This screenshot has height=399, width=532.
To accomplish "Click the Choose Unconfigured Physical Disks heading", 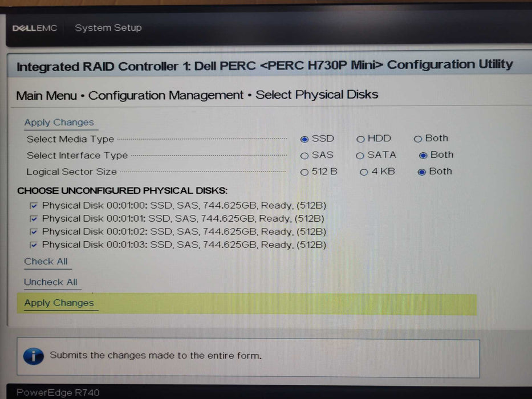I will (122, 191).
